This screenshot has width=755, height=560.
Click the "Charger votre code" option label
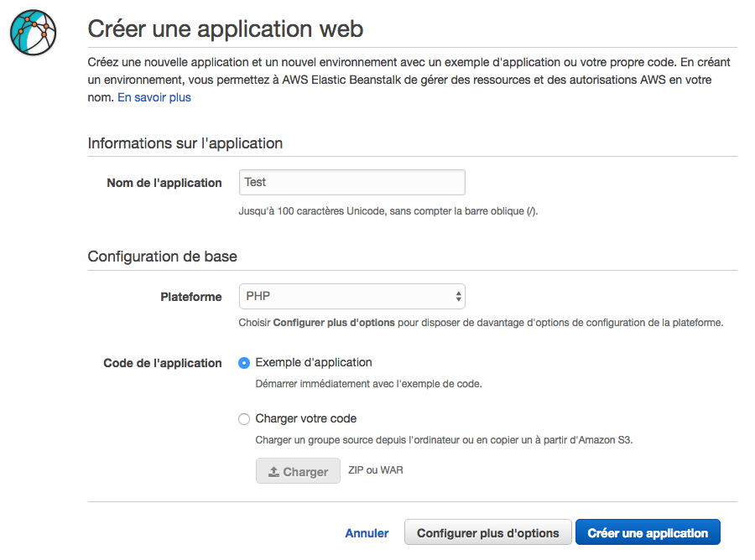(x=305, y=418)
